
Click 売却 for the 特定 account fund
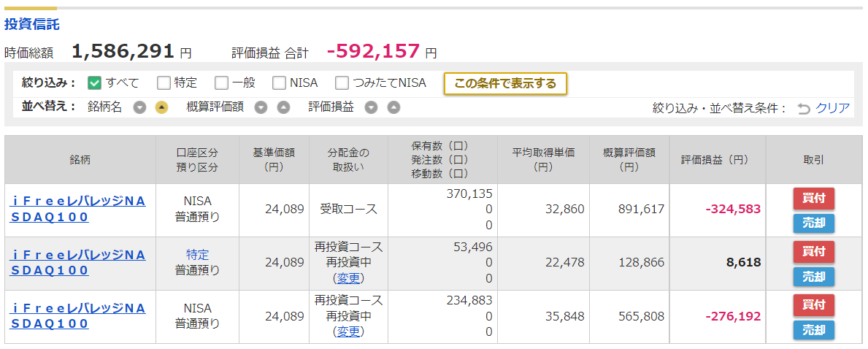click(x=813, y=277)
